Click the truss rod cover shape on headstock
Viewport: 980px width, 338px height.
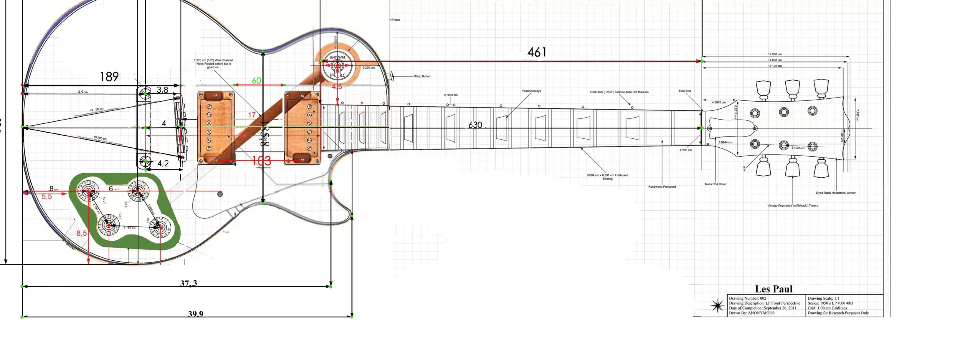click(732, 128)
